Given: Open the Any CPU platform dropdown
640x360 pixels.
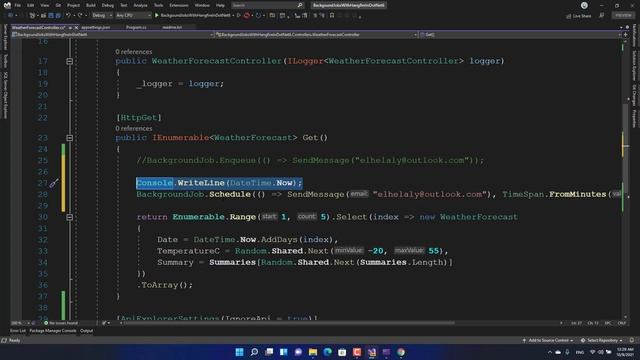Looking at the screenshot, I should pyautogui.click(x=133, y=16).
